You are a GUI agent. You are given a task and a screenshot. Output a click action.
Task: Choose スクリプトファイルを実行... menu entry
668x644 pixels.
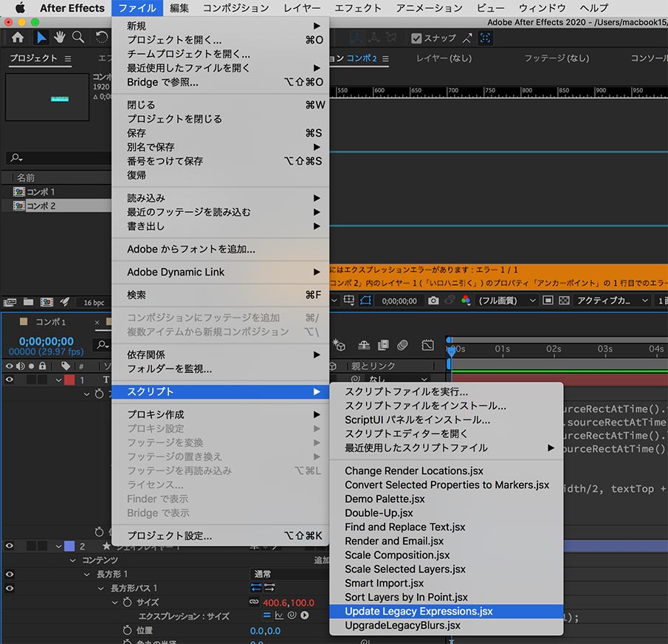(x=406, y=391)
